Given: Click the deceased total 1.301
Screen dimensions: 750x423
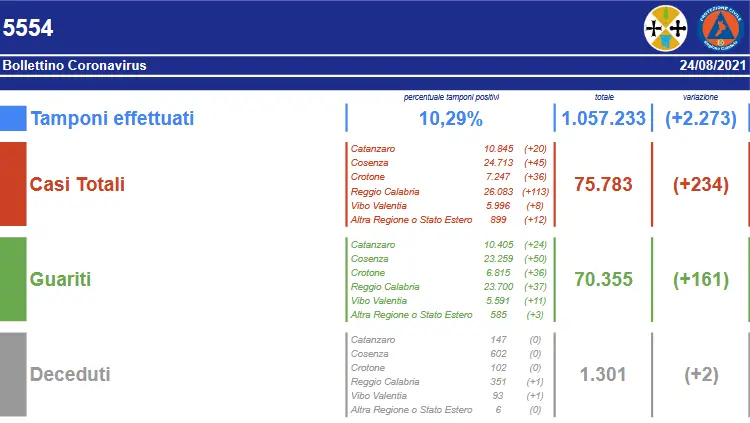Looking at the screenshot, I should (x=605, y=375).
